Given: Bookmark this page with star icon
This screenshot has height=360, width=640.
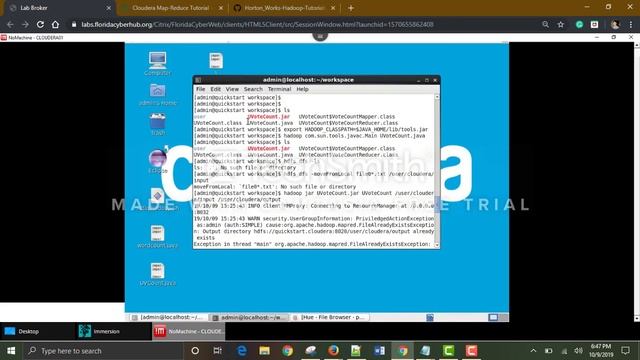Looking at the screenshot, I should (561, 24).
